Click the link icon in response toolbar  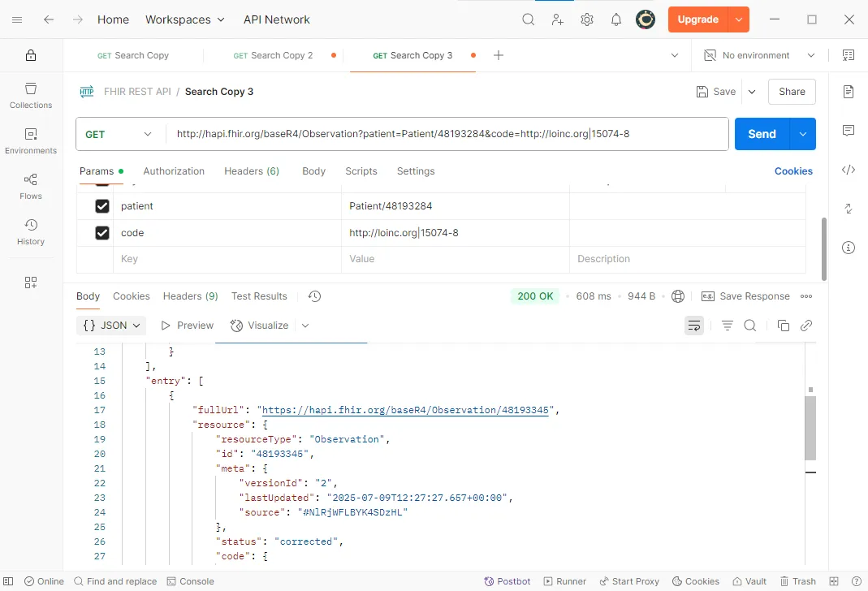click(806, 326)
